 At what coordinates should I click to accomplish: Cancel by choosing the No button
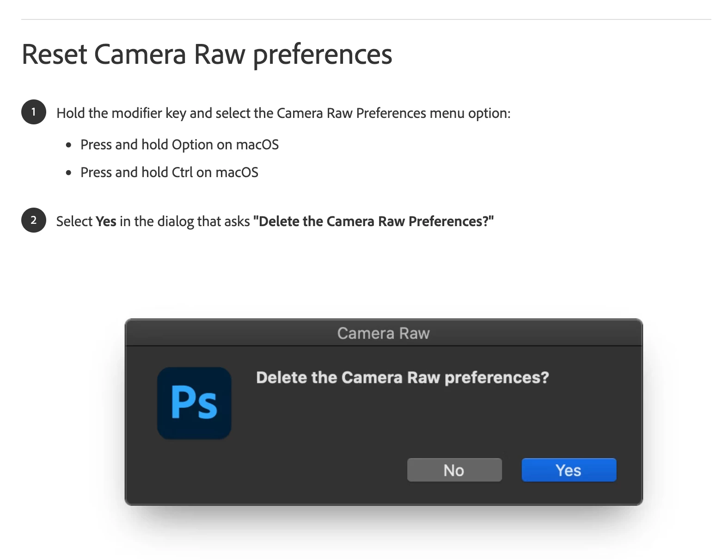tap(454, 470)
